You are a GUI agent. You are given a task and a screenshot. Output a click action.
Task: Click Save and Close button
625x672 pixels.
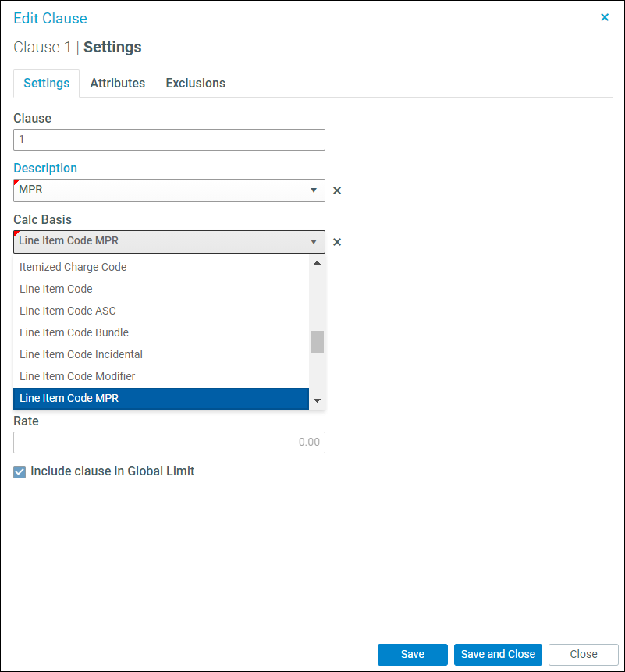[x=498, y=654]
